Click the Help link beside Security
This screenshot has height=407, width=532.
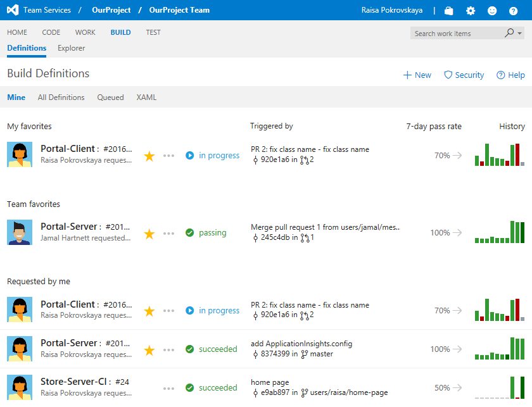click(x=510, y=75)
